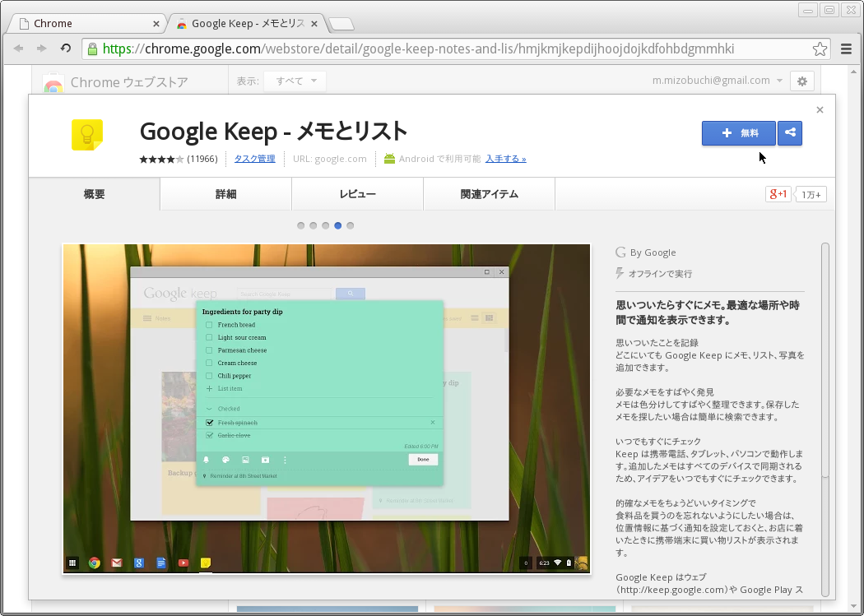Go back using the browser back arrow

[x=19, y=49]
